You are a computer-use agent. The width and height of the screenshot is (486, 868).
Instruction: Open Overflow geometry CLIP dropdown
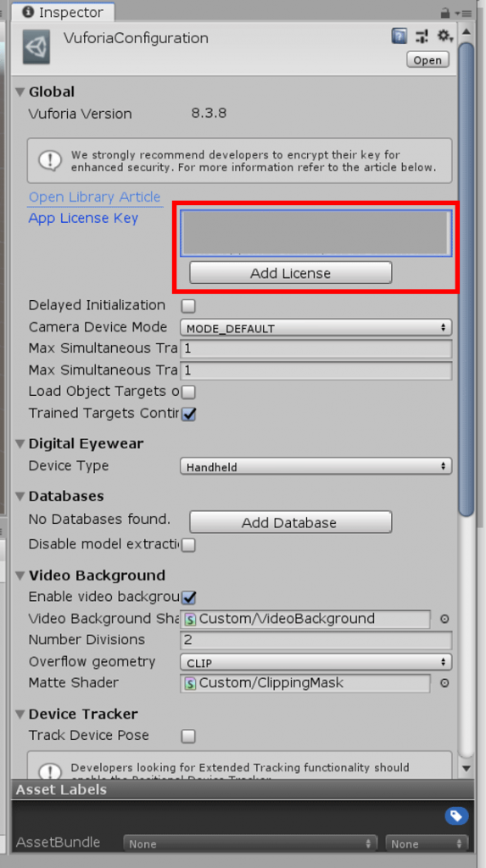(316, 662)
